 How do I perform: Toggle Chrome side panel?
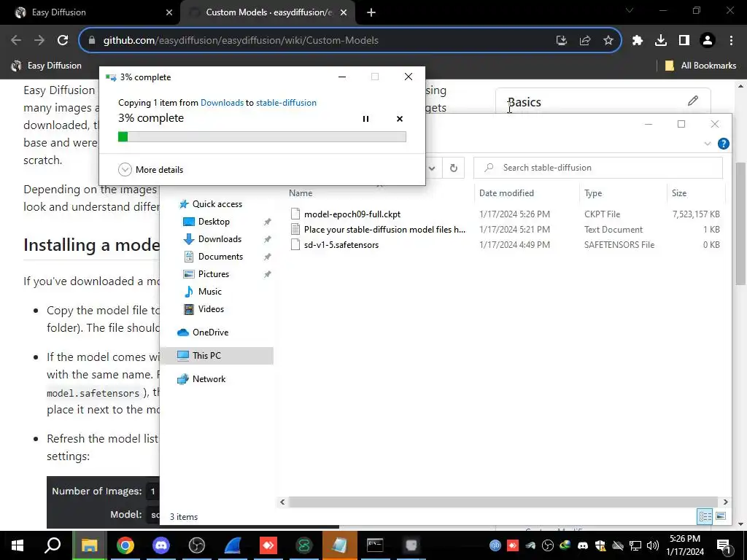(684, 41)
